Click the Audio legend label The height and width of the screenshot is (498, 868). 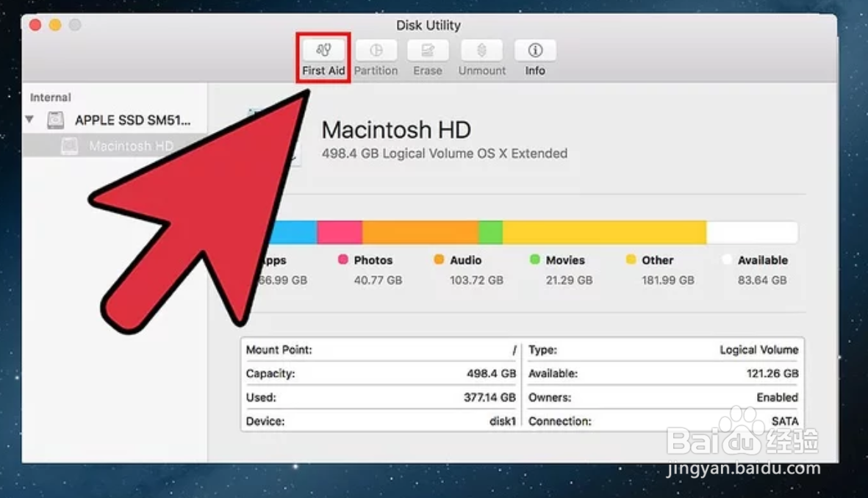point(465,260)
